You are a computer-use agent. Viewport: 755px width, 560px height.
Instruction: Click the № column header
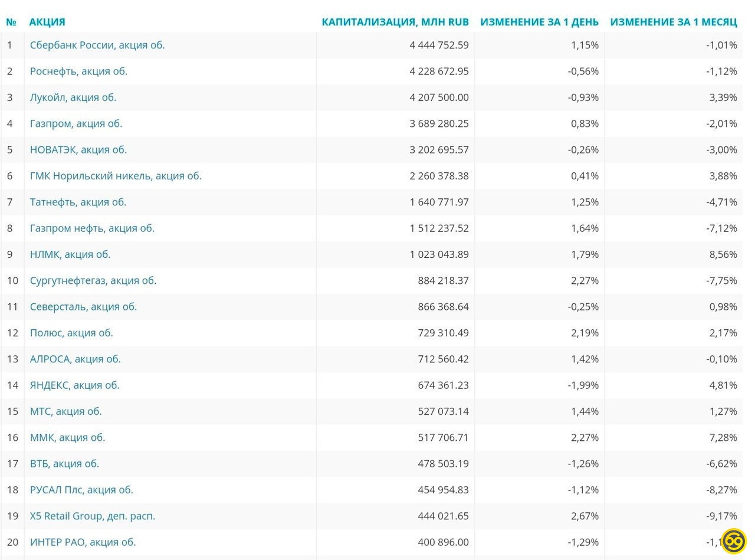[x=11, y=22]
